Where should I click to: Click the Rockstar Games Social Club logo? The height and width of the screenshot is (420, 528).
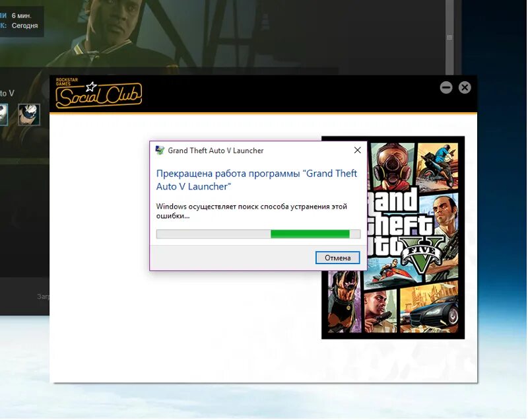(98, 93)
